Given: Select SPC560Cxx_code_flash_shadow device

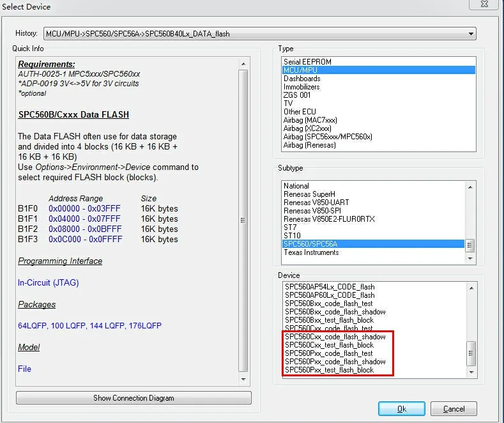Looking at the screenshot, I should [335, 337].
